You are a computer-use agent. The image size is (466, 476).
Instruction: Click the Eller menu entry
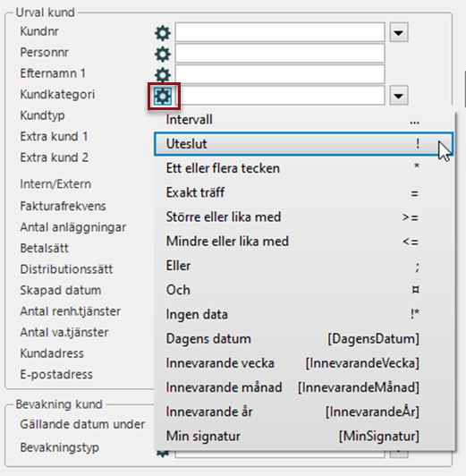[303, 266]
